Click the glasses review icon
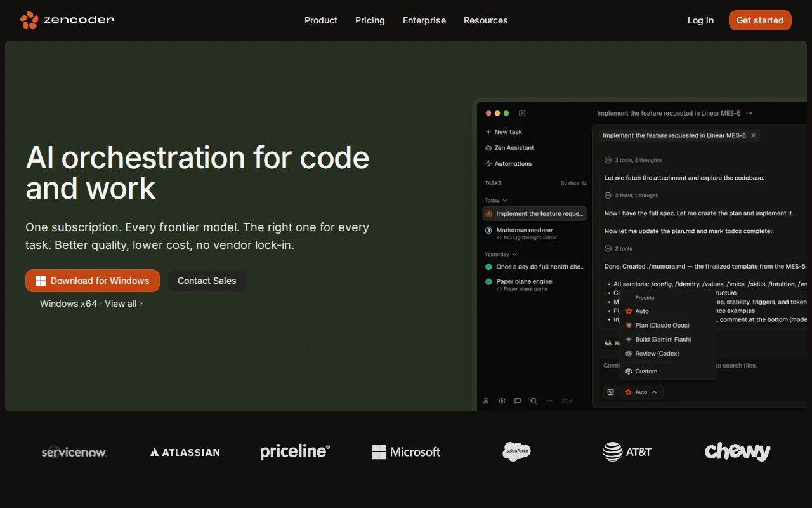This screenshot has width=812, height=508. click(608, 344)
